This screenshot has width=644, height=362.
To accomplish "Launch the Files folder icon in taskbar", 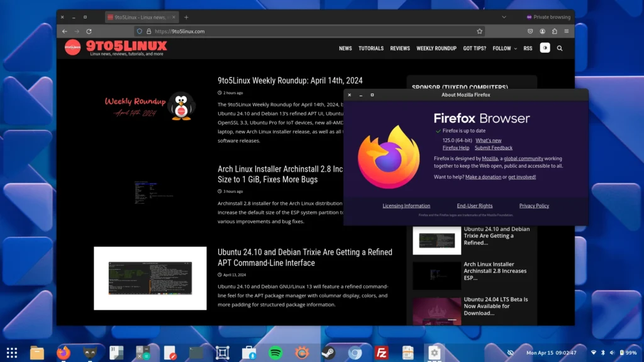I will [37, 353].
